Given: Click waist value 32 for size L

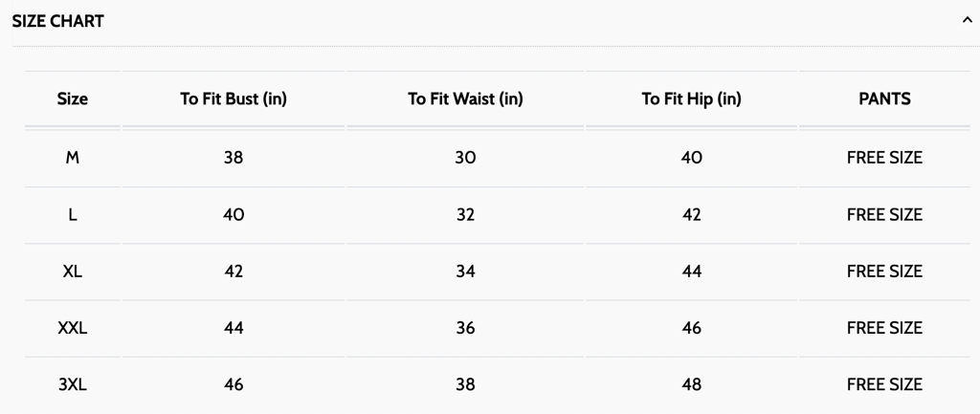Looking at the screenshot, I should pyautogui.click(x=466, y=215).
